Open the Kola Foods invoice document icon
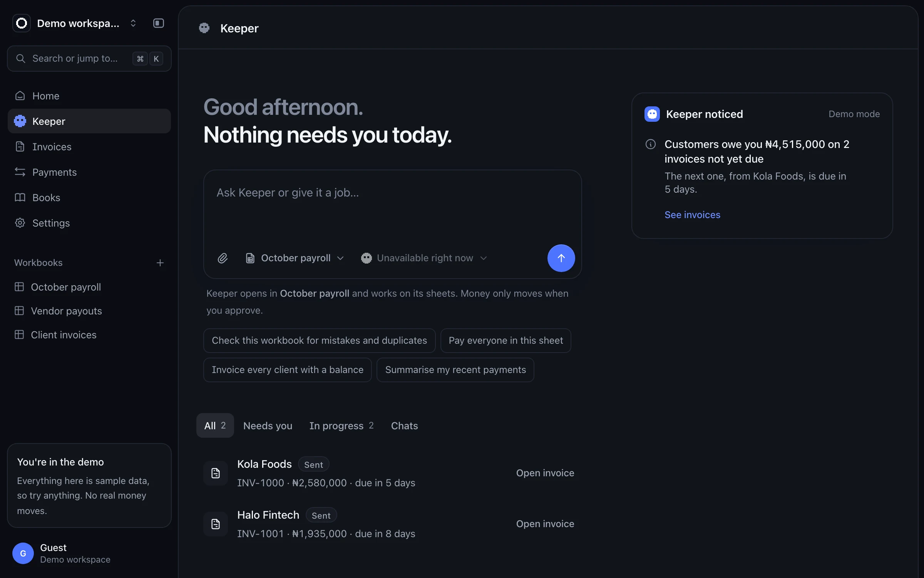Viewport: 924px width, 578px height. click(216, 473)
